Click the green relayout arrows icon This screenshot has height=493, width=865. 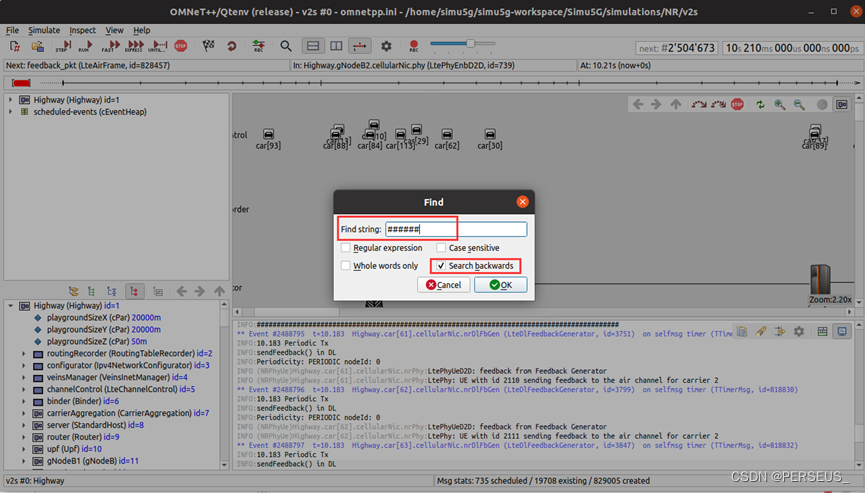coord(761,104)
